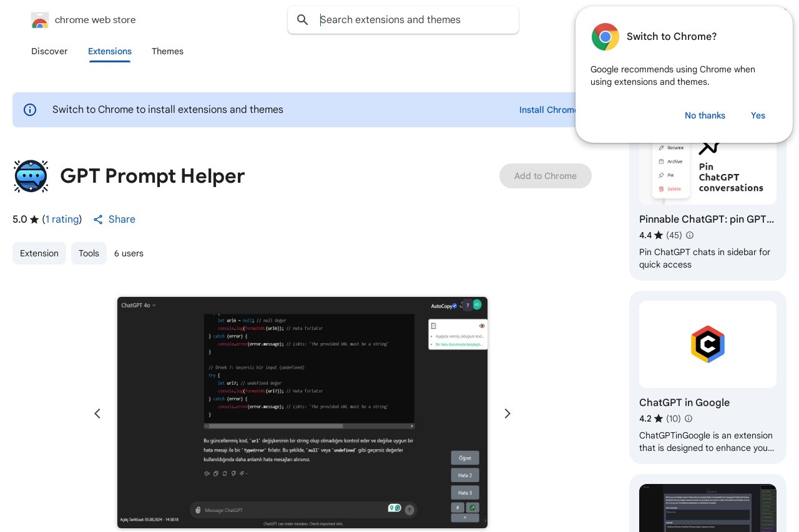Viewport: 799px width, 532px height.
Task: Click the chrome web store title text
Action: (x=95, y=20)
